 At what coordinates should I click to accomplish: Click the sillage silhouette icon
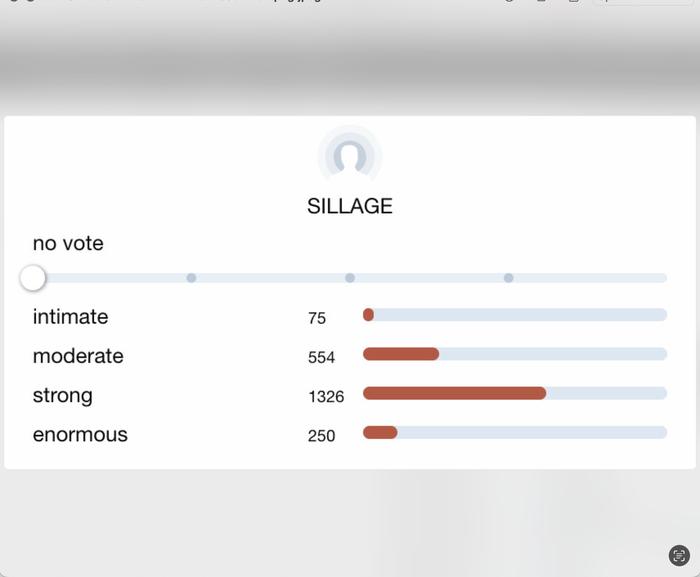click(350, 157)
